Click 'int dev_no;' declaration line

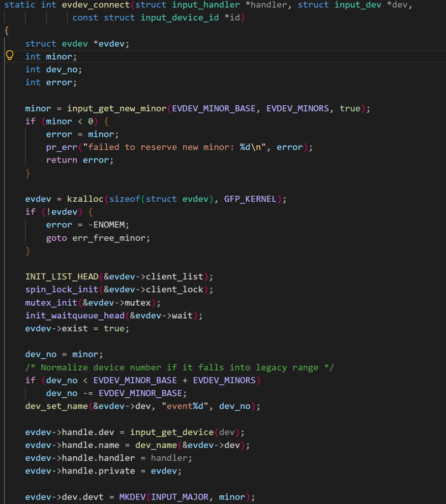pos(54,69)
